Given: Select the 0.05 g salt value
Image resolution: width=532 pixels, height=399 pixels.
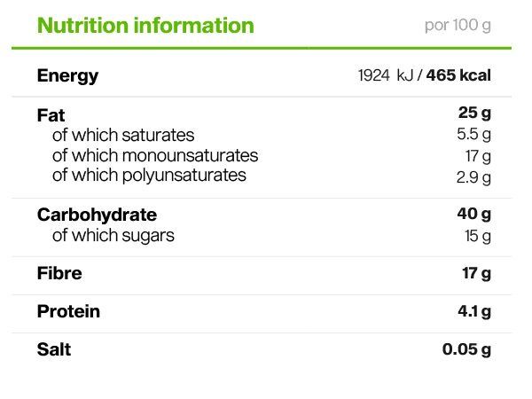Looking at the screenshot, I should (466, 349).
